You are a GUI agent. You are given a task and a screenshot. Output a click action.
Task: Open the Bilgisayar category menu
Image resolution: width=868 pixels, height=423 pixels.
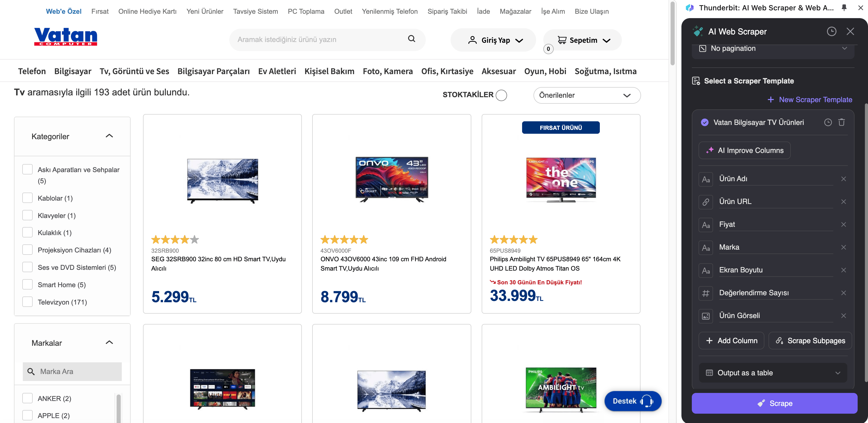[73, 72]
